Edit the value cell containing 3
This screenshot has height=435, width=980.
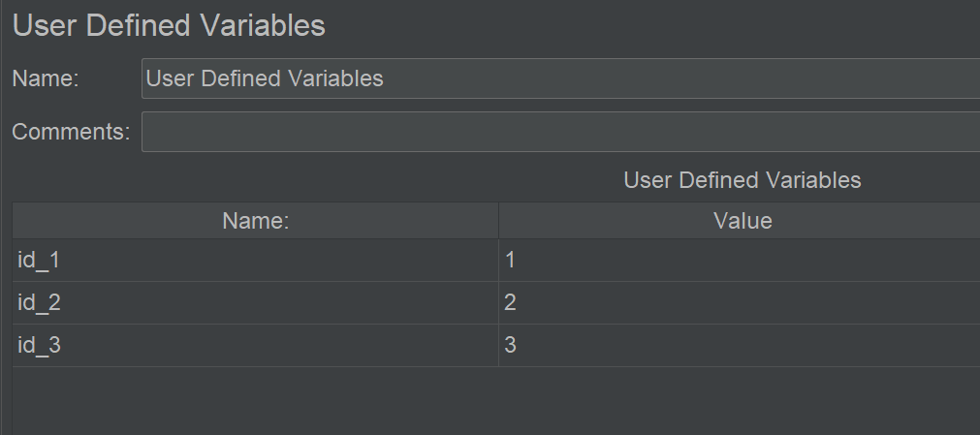740,345
